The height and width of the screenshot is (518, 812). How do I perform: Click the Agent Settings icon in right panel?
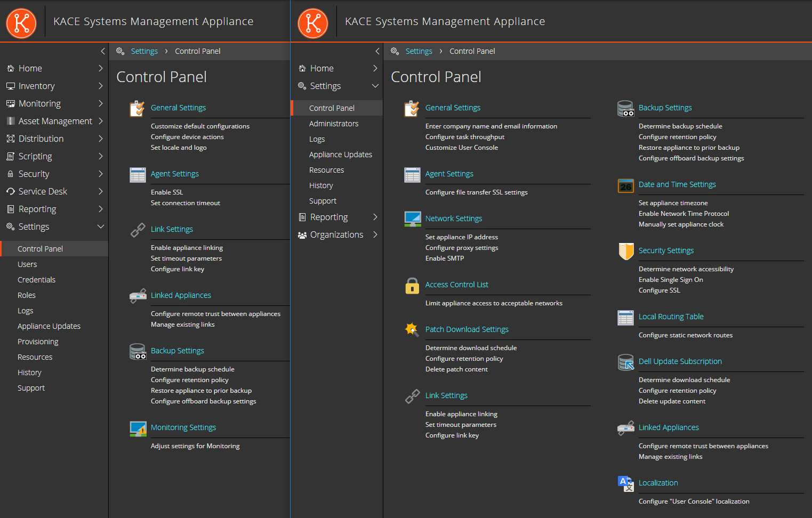(x=412, y=175)
